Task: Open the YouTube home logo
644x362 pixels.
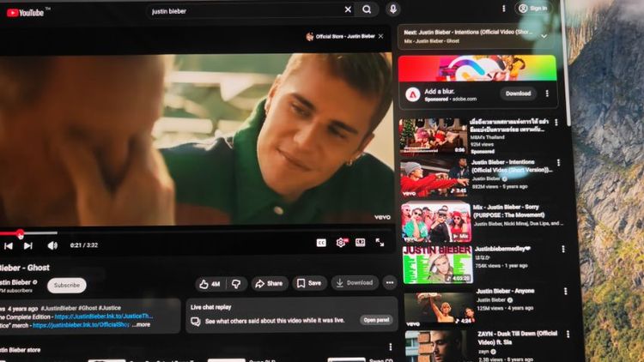Action: (26, 13)
